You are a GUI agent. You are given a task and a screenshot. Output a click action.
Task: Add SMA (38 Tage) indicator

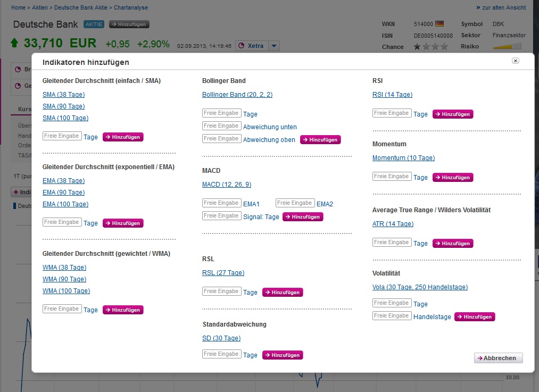(64, 95)
